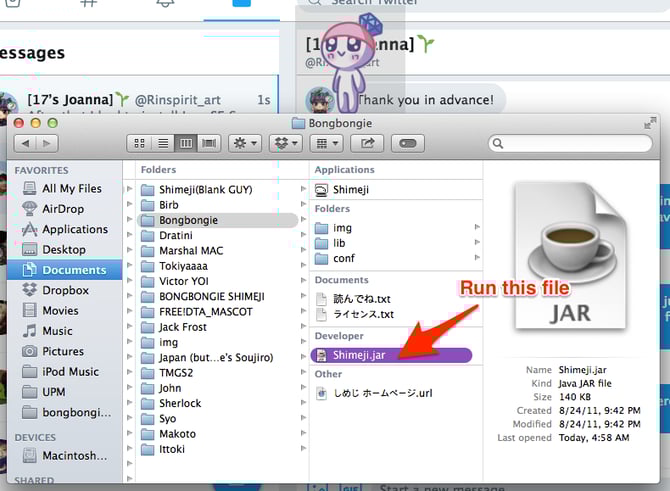The image size is (670, 491).
Task: Select Macintosh drive under Devices
Action: click(x=65, y=456)
